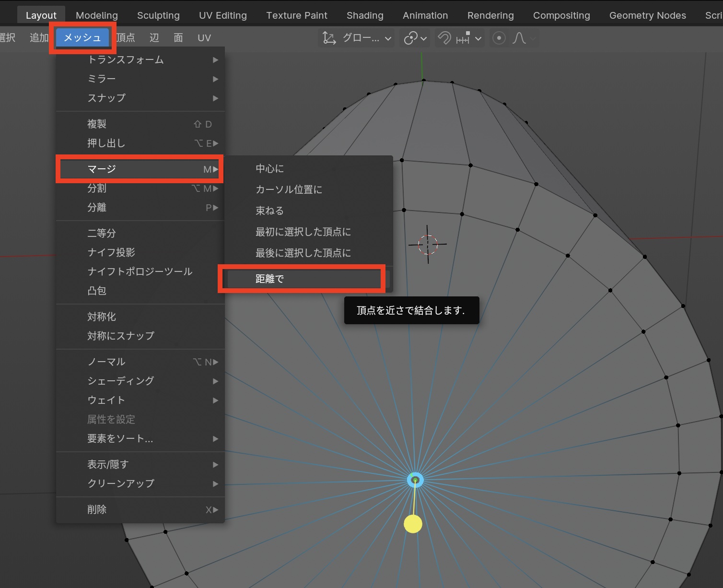Close the メッシュ menu in the header
The width and height of the screenshot is (723, 588).
pyautogui.click(x=82, y=37)
